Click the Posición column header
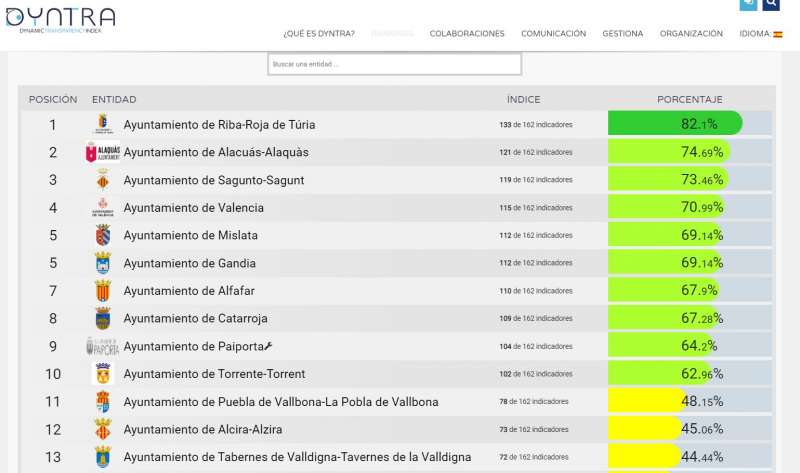Image resolution: width=800 pixels, height=473 pixels. (x=53, y=99)
